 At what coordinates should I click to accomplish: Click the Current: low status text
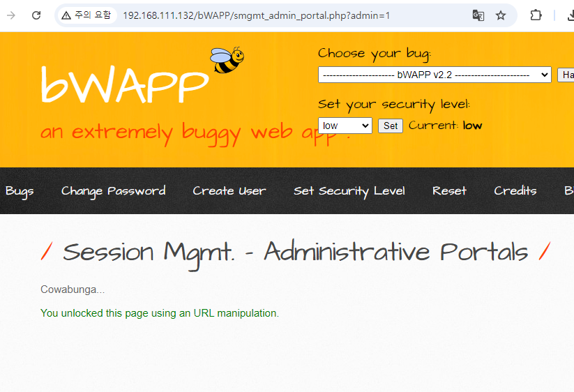pos(445,126)
